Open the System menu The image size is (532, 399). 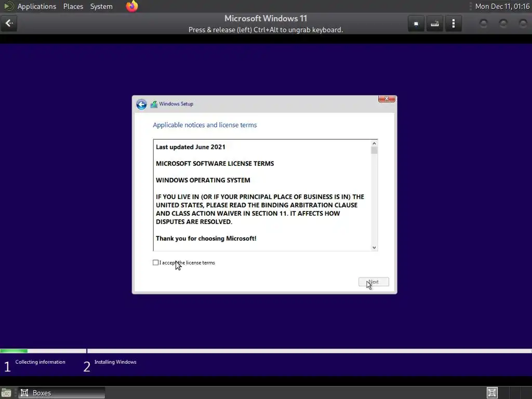click(101, 6)
